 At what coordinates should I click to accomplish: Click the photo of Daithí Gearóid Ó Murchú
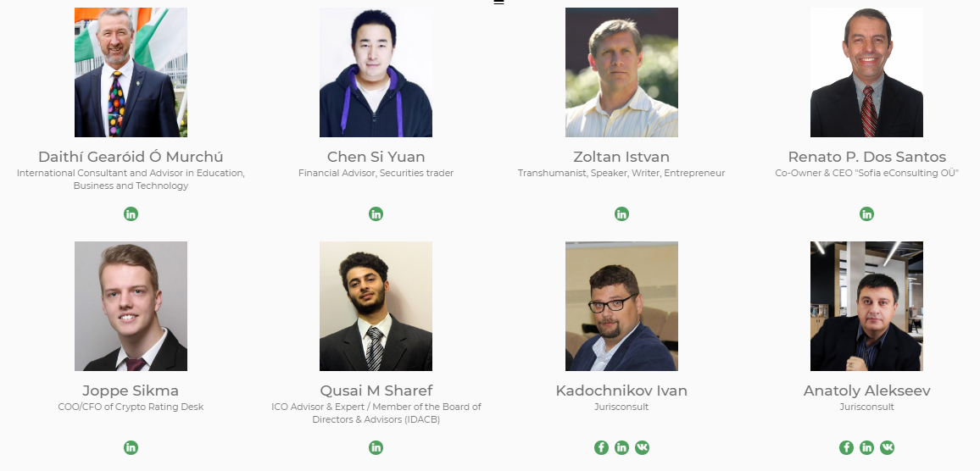131,73
